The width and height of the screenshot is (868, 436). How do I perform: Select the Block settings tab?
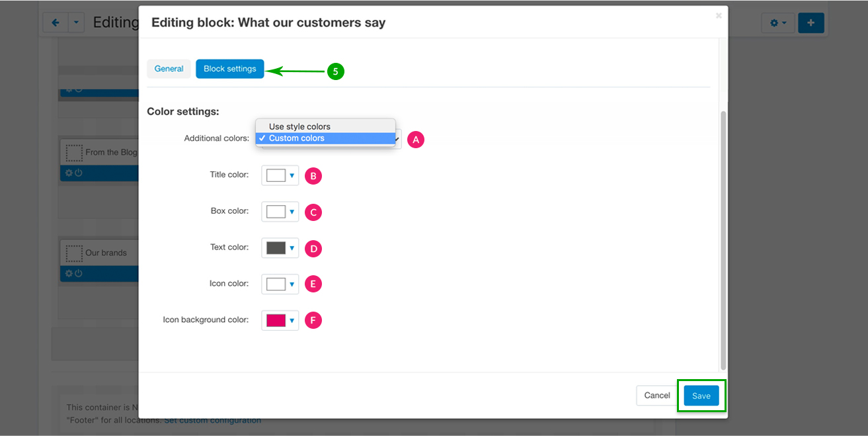pyautogui.click(x=229, y=69)
